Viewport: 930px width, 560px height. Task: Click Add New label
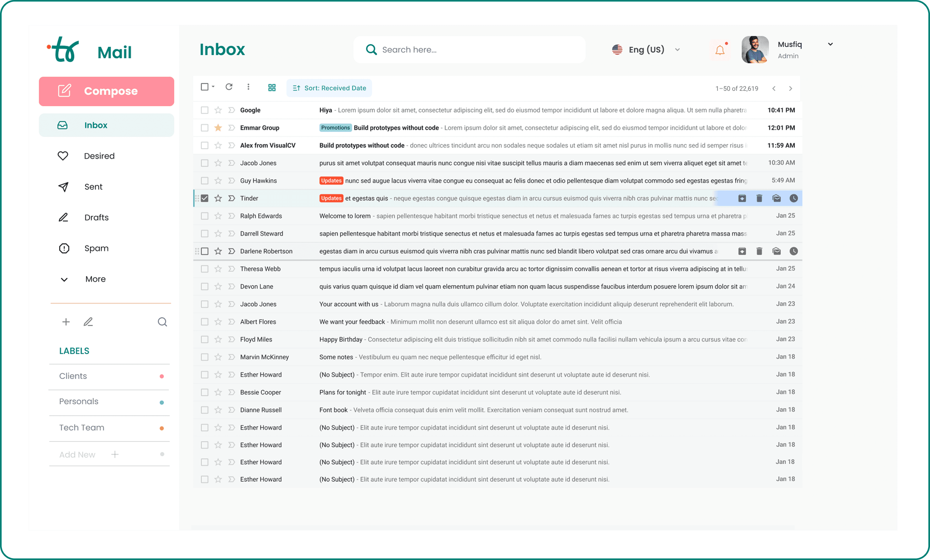point(89,454)
